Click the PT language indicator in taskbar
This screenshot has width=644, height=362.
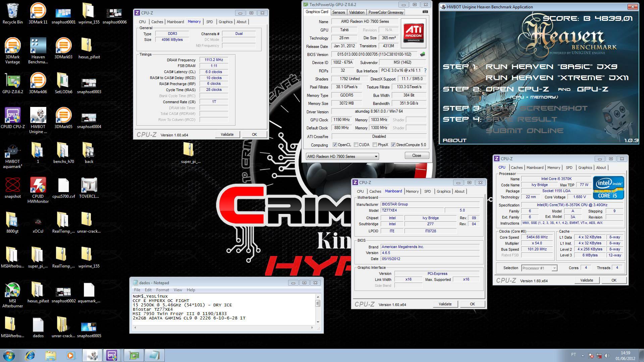[x=573, y=355]
